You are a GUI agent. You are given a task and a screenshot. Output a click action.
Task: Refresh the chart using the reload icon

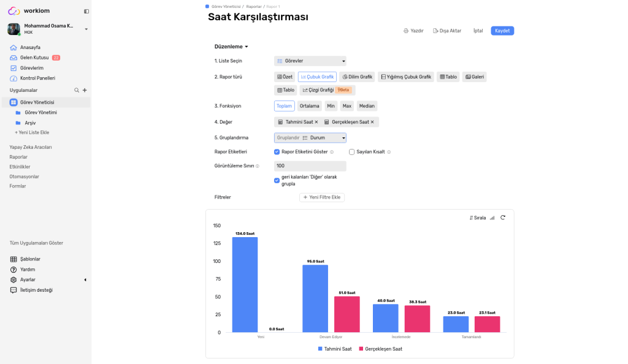tap(503, 218)
